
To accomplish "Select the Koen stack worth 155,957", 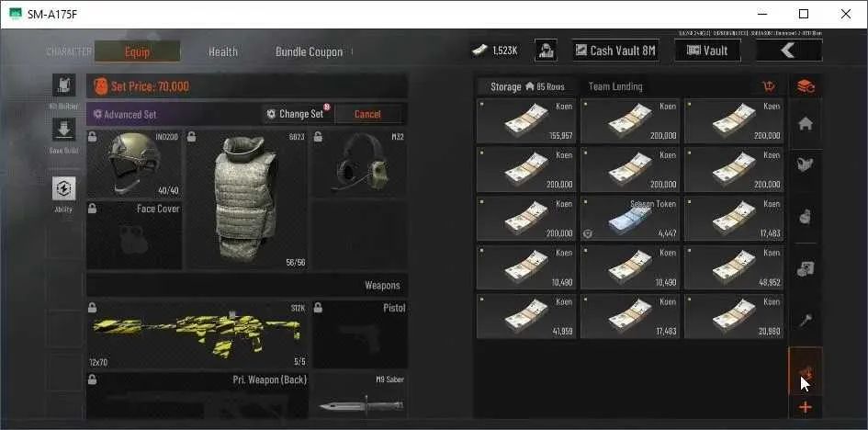I will point(526,121).
